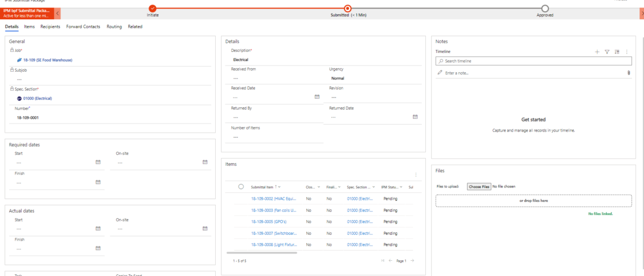The width and height of the screenshot is (644, 276).
Task: Click the 'No files linked.' message
Action: click(601, 214)
